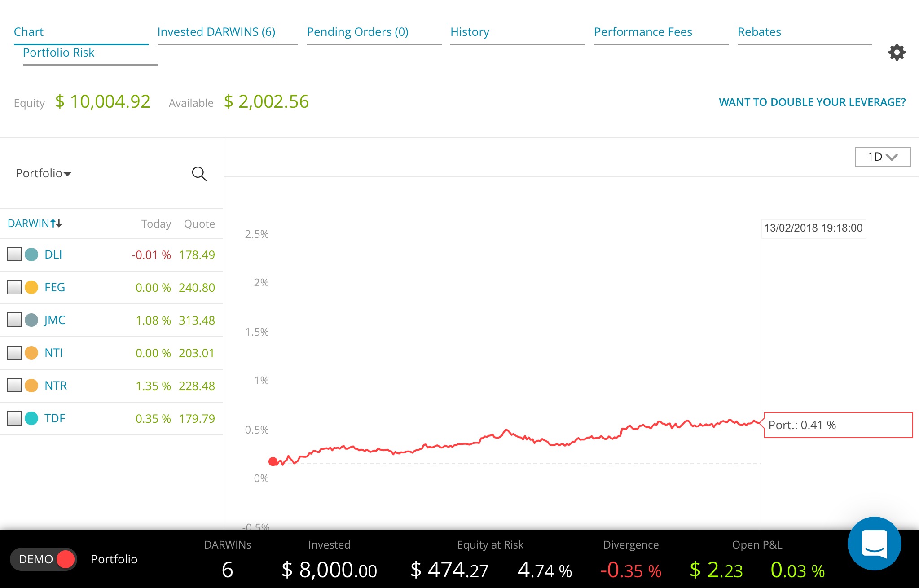Open the chat support bubble

pos(874,543)
